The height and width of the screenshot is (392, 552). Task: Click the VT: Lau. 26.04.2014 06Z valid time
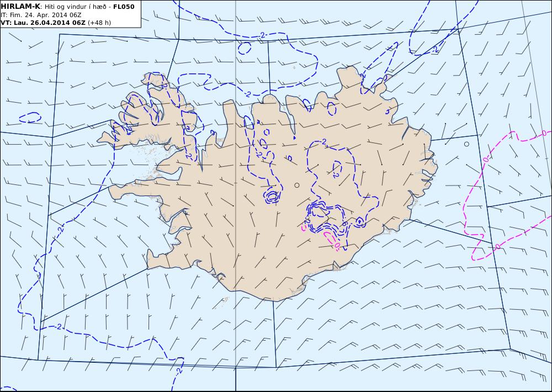point(43,23)
